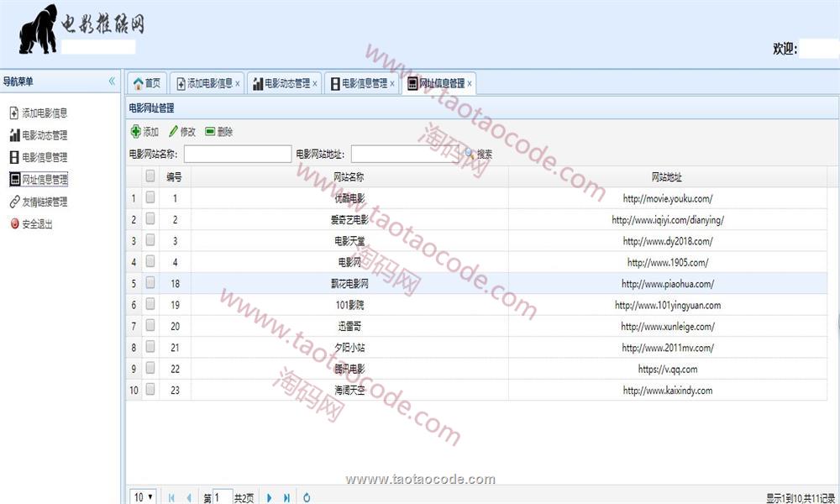This screenshot has height=504, width=840.
Task: Open the page size dropdown showing 10
Action: [x=143, y=497]
